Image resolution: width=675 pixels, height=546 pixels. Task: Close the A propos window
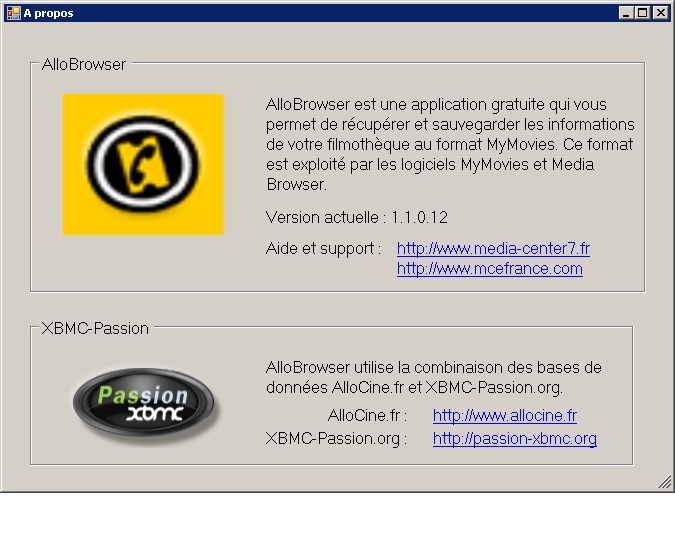click(x=660, y=13)
